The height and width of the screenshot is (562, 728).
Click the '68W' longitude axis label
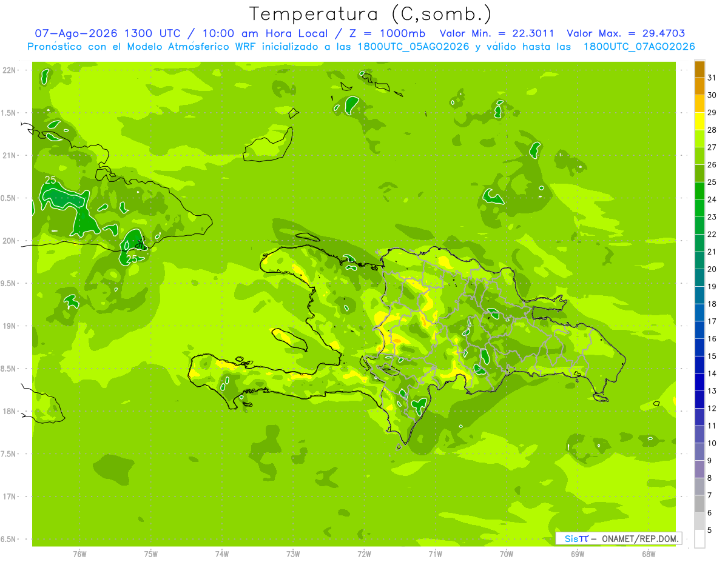point(649,554)
